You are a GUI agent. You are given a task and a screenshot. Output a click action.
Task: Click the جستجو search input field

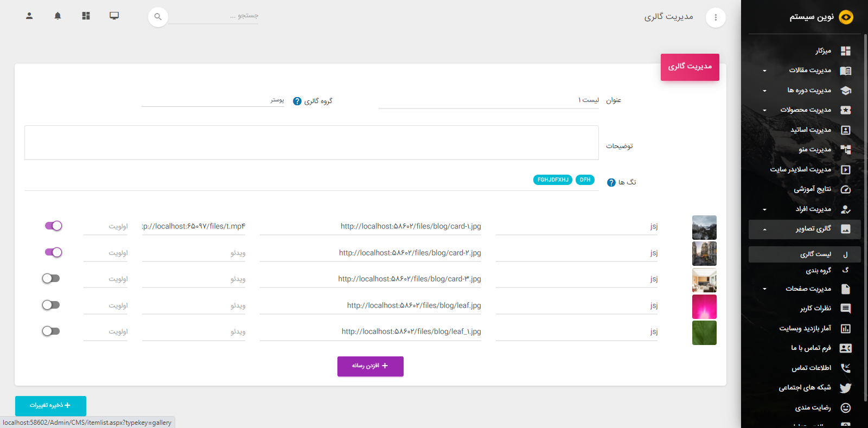(x=213, y=16)
